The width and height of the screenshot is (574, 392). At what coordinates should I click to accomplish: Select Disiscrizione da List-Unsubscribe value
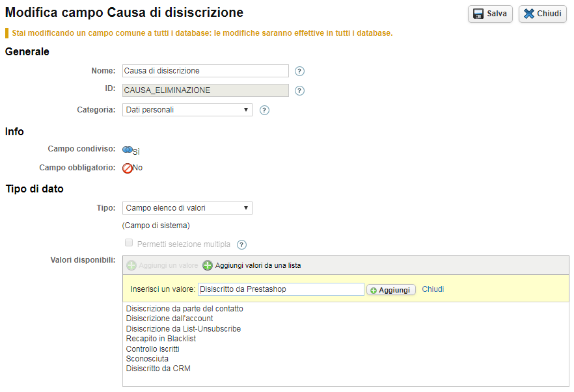(183, 329)
